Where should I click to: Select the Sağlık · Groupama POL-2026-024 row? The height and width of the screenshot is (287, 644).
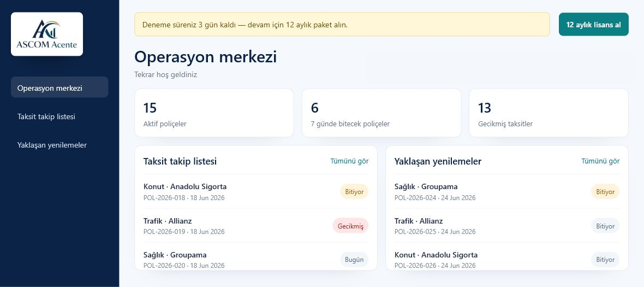(507, 192)
